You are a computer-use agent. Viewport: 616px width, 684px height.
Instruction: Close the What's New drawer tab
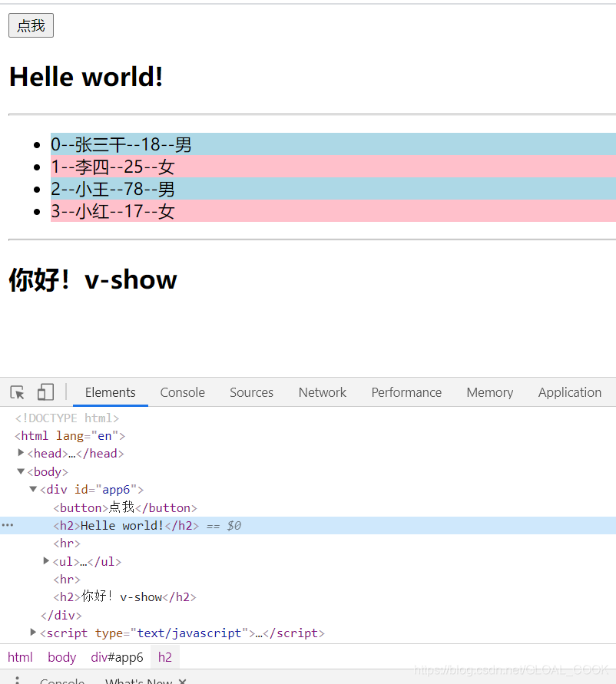tap(183, 681)
